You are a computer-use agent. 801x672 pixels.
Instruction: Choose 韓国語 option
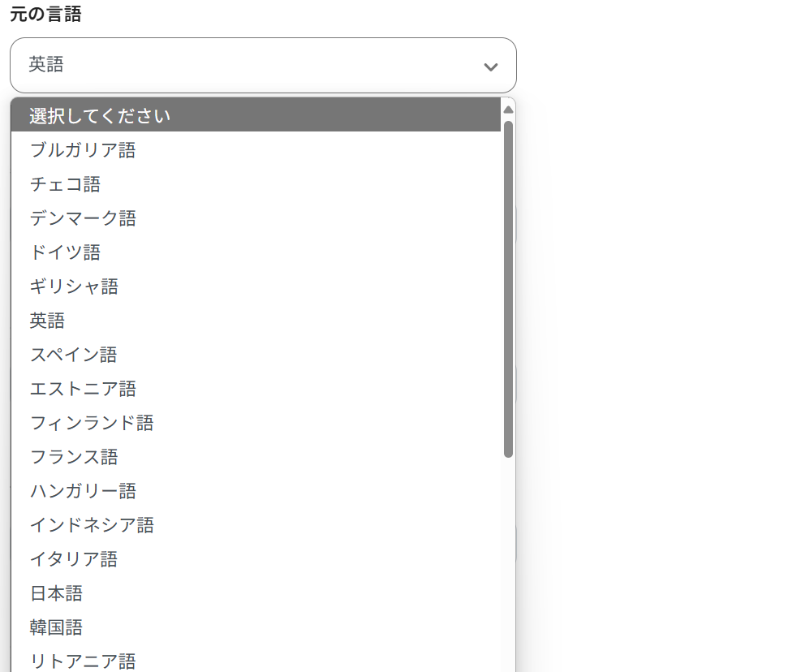[256, 627]
